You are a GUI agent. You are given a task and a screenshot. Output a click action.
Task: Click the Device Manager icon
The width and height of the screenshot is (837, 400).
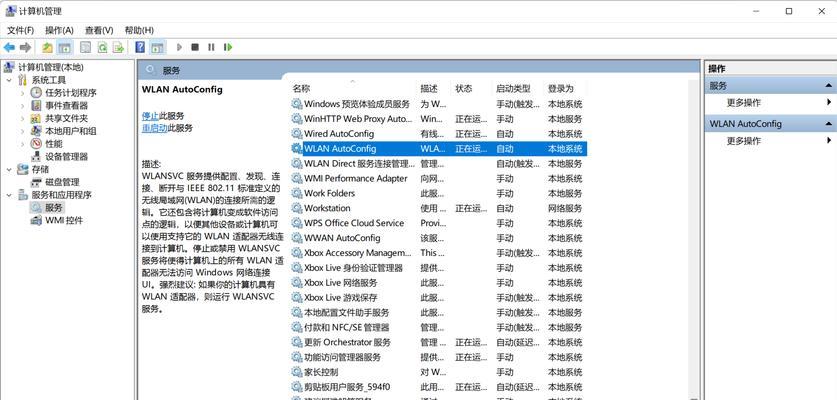click(x=36, y=156)
